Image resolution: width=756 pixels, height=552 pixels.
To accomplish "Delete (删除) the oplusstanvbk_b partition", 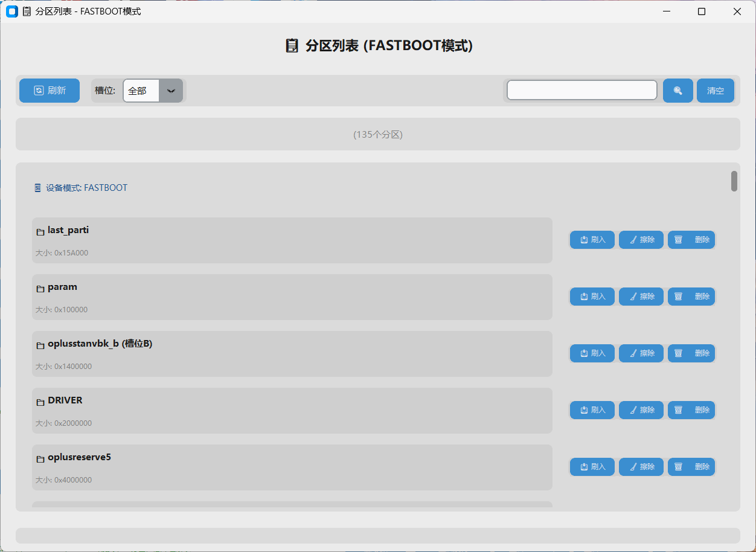I will coord(691,353).
